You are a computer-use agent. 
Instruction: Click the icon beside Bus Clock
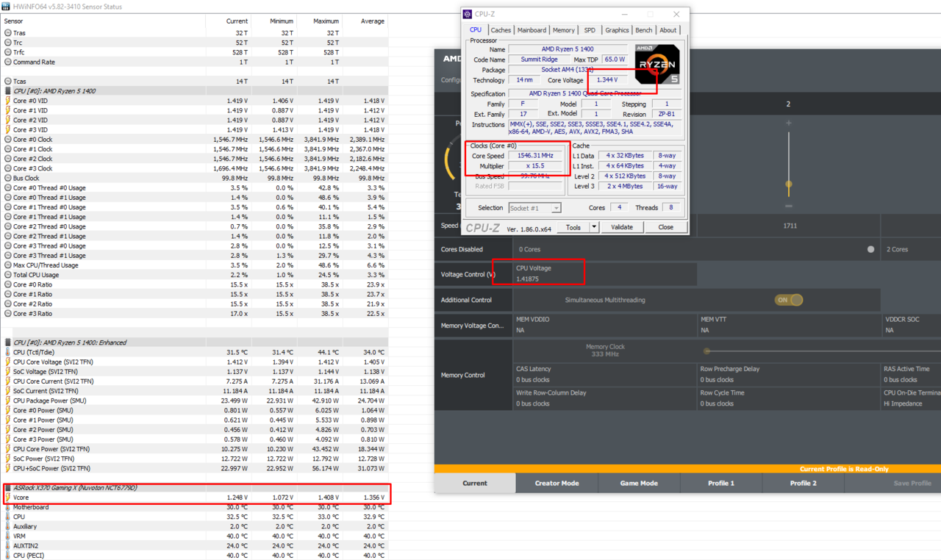tap(8, 178)
